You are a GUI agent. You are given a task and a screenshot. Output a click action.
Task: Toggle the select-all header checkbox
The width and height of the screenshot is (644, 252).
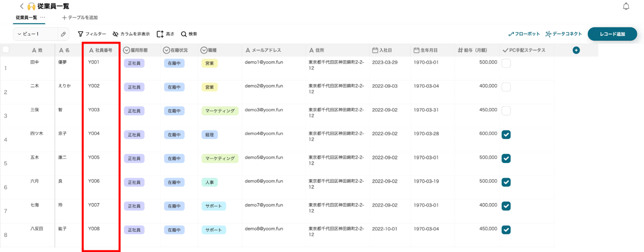(6, 50)
